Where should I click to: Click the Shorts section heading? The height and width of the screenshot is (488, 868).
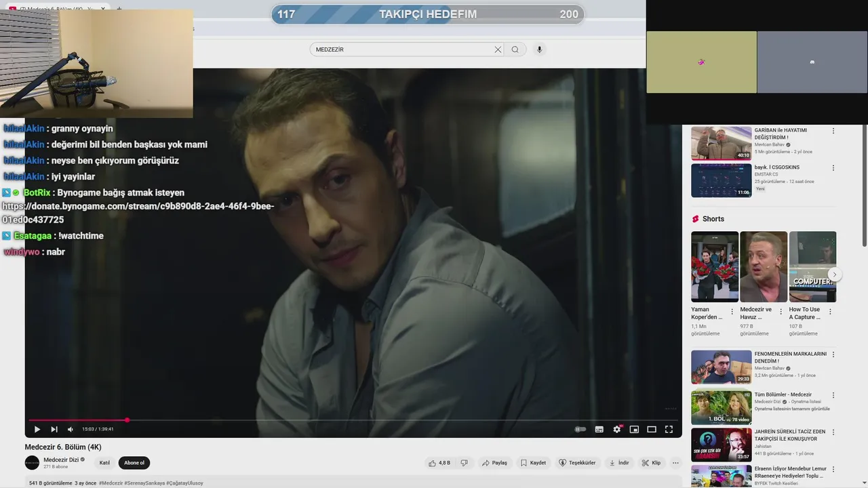(713, 219)
